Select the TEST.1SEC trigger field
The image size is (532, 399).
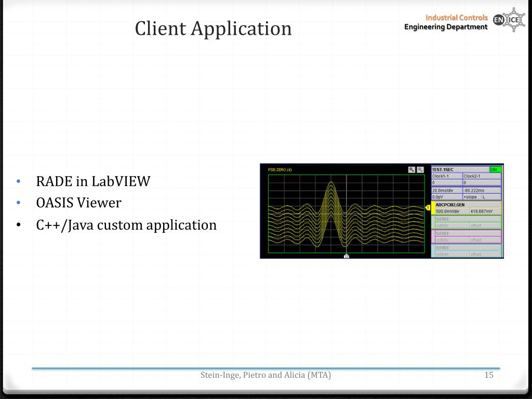click(460, 170)
